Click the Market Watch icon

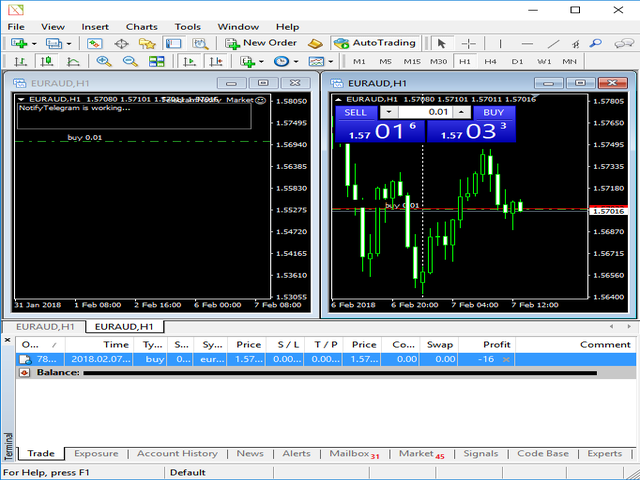pos(94,43)
